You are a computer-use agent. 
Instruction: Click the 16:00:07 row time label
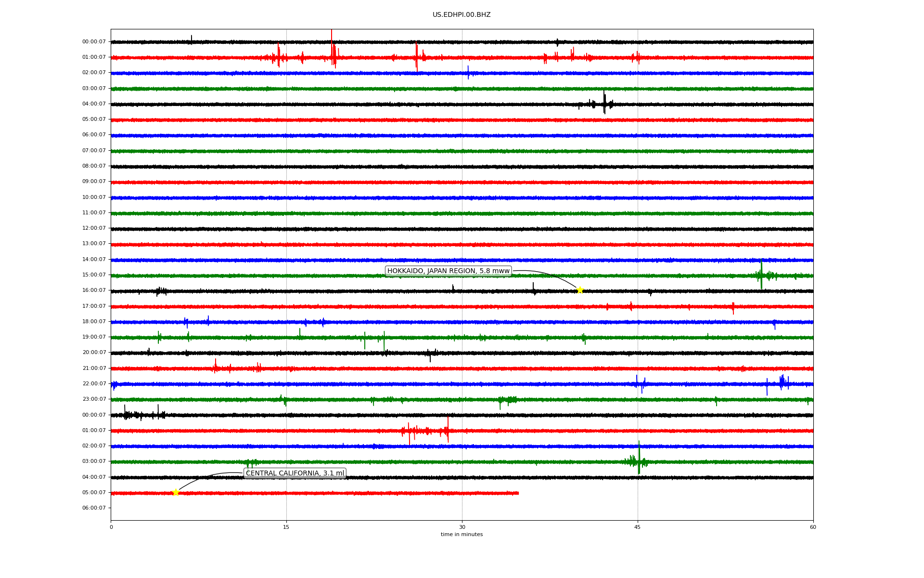click(94, 290)
